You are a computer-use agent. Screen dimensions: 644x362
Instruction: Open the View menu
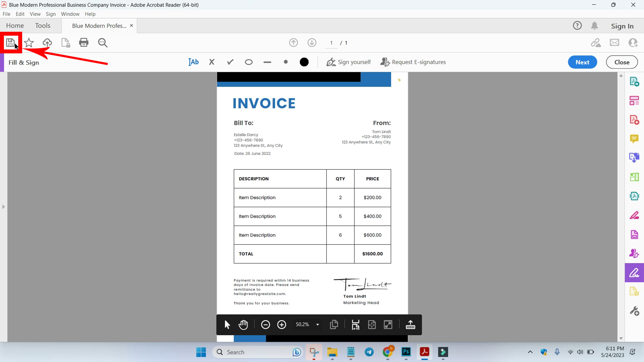tap(35, 14)
